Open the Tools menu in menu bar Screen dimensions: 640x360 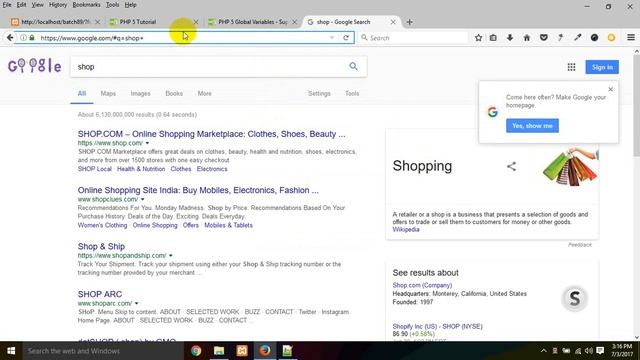(112, 5)
